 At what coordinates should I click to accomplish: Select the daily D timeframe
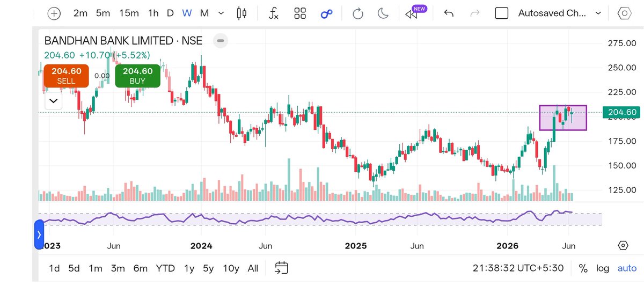coord(170,13)
